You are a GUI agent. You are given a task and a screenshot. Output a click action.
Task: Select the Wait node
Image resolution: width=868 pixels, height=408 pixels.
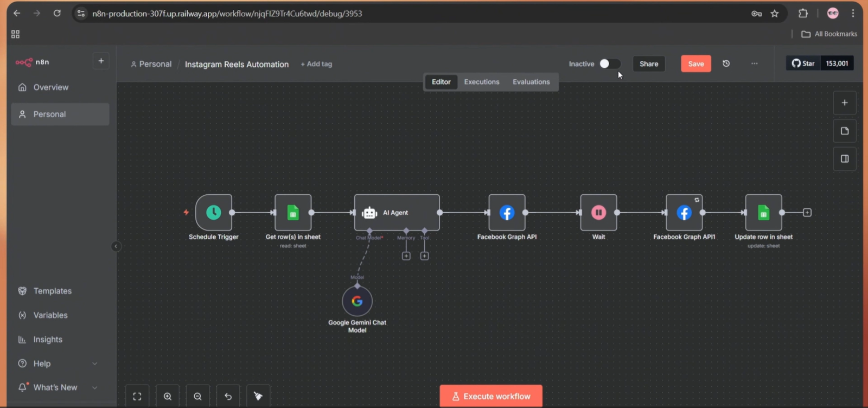598,212
